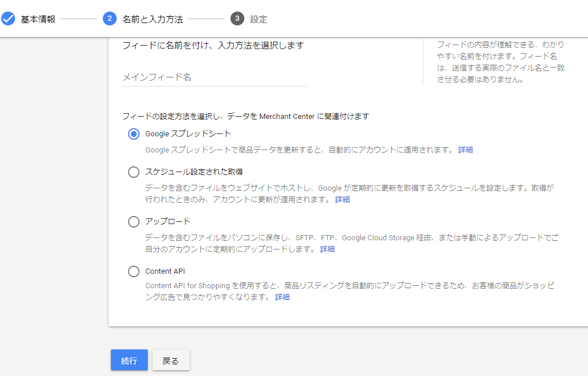Click the Content API option label text
The image size is (588, 376).
coord(165,271)
